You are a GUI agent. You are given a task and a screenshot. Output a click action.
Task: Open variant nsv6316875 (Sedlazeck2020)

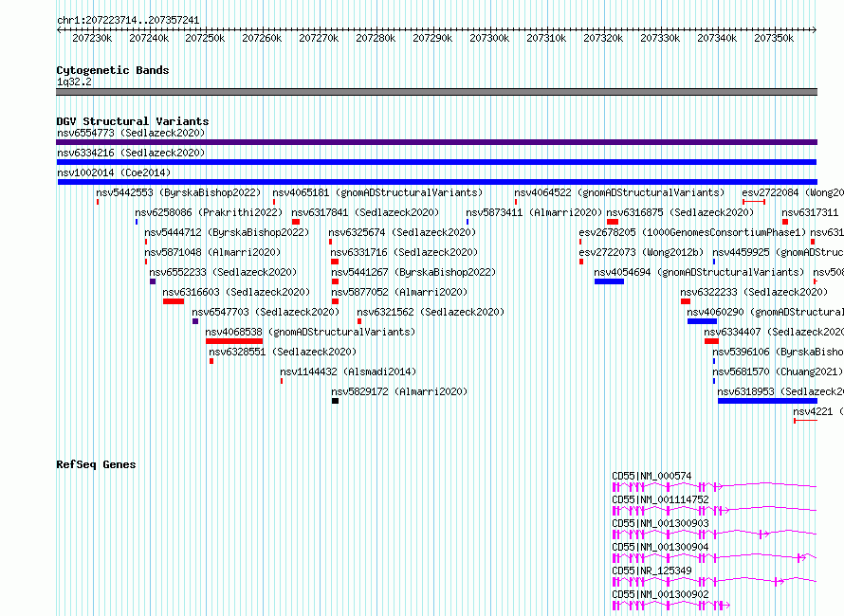(680, 212)
